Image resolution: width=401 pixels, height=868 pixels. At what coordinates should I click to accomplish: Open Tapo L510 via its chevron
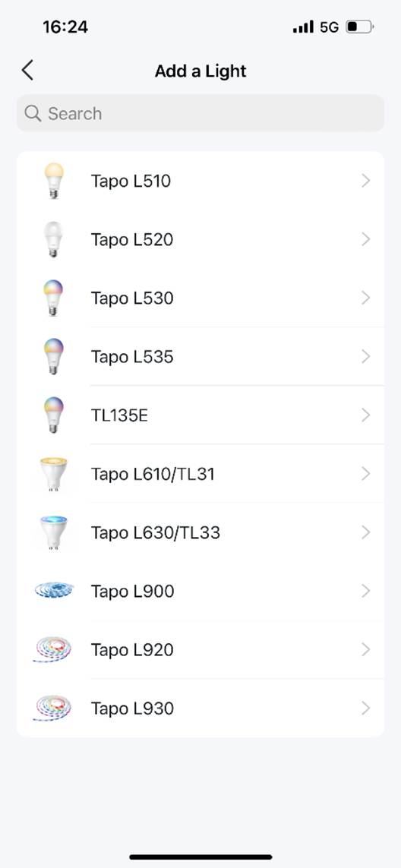point(365,181)
